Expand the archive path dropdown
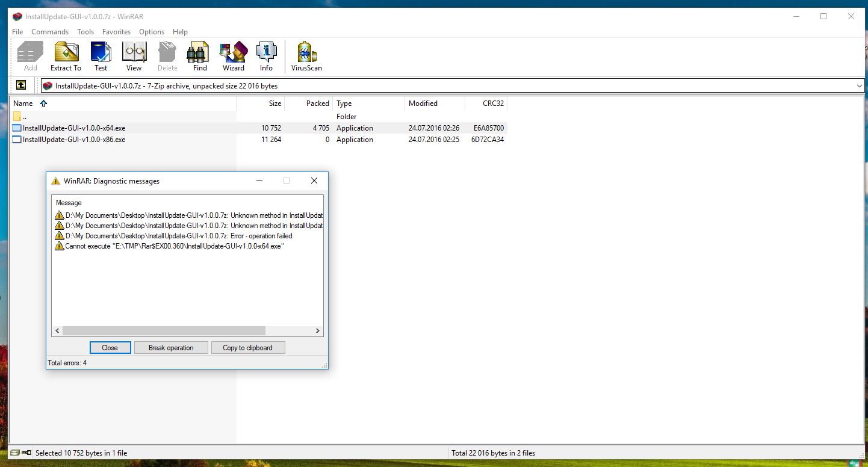Viewport: 868px width, 467px height. (859, 86)
